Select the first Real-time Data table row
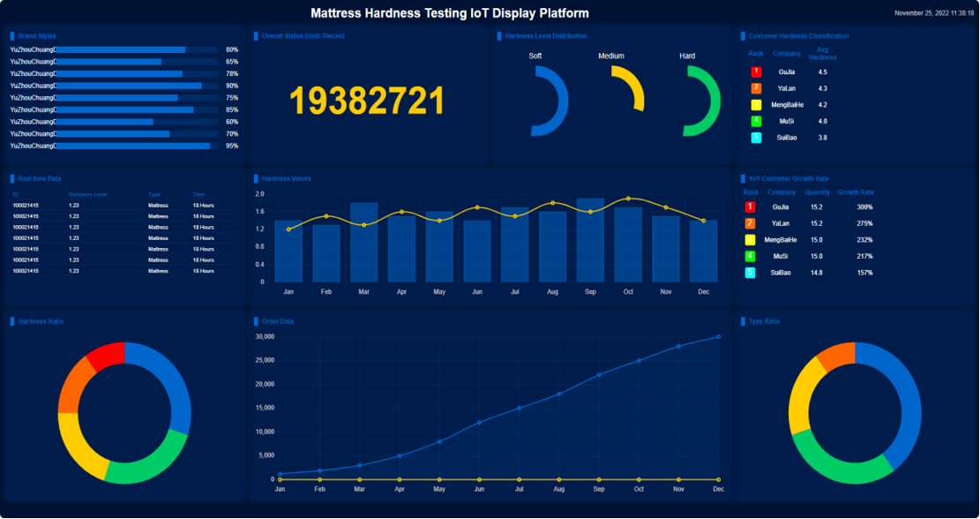Screen dimensions: 980x519 123,205
